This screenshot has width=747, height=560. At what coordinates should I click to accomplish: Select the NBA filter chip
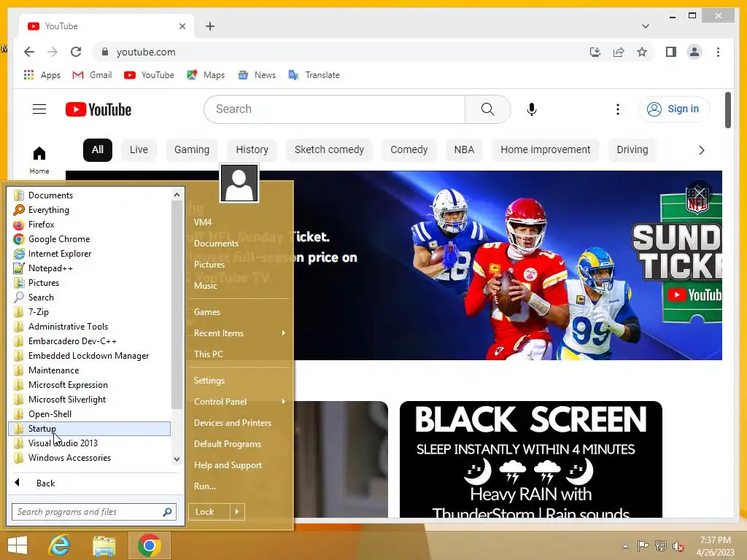(464, 150)
